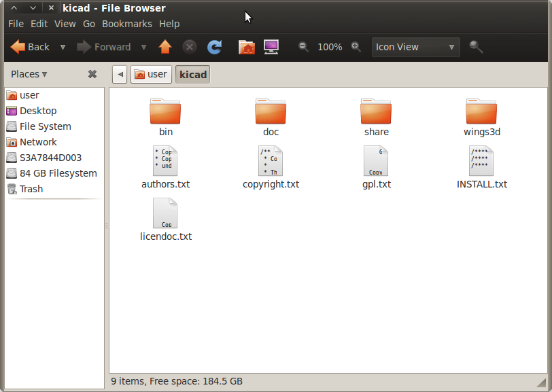Open the Computer toolbar icon
This screenshot has height=392, width=552.
271,47
